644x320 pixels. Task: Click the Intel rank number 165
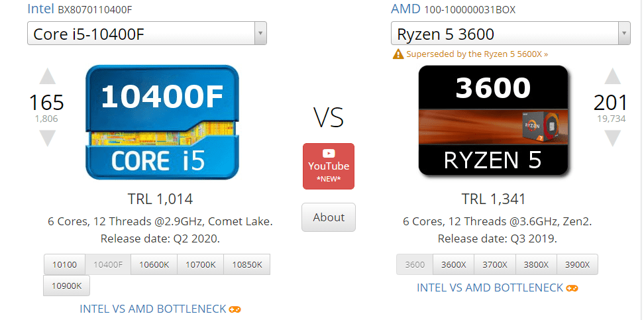[46, 103]
